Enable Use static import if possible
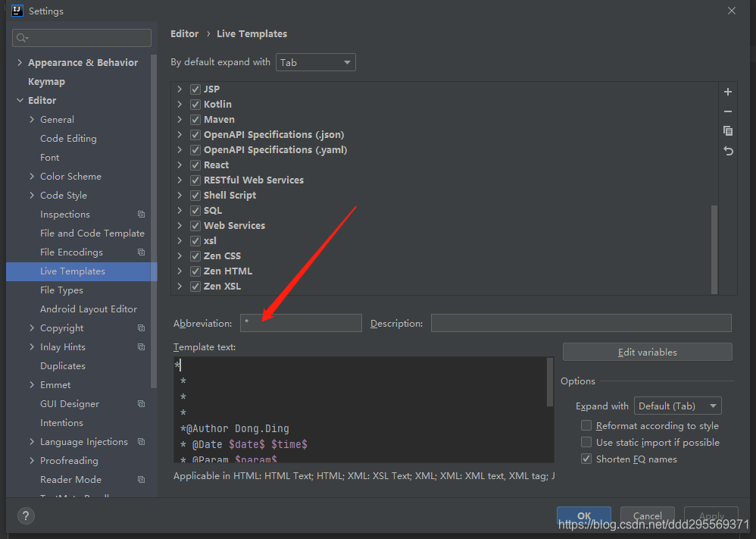756x539 pixels. [586, 442]
